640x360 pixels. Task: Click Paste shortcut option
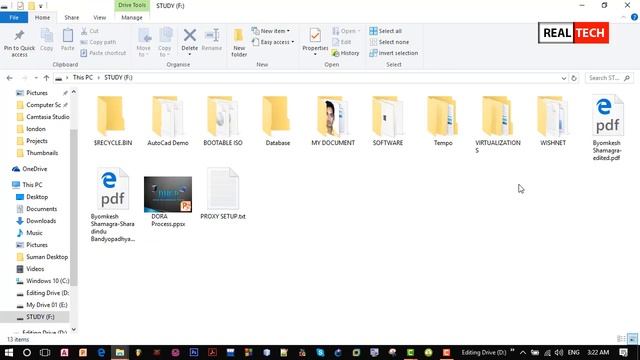point(103,53)
